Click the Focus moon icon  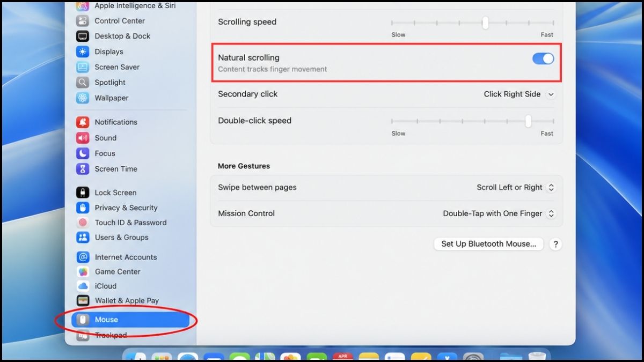(83, 153)
